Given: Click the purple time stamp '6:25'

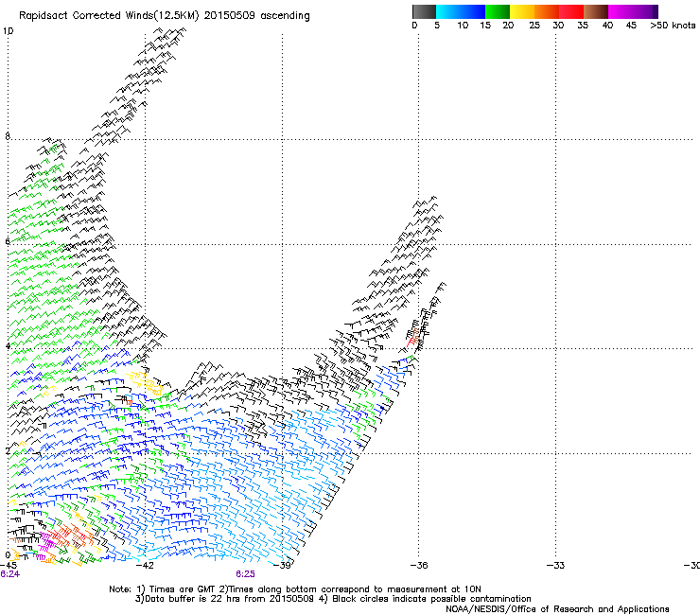Looking at the screenshot, I should pyautogui.click(x=246, y=574).
